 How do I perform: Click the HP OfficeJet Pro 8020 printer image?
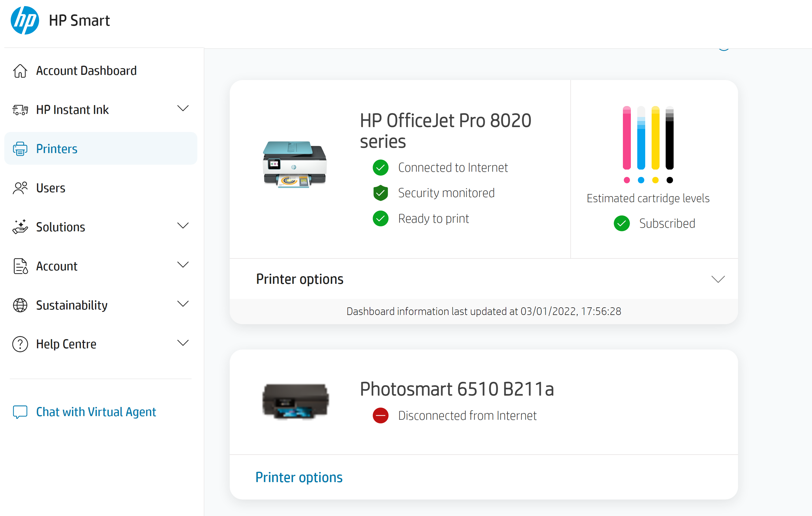295,165
